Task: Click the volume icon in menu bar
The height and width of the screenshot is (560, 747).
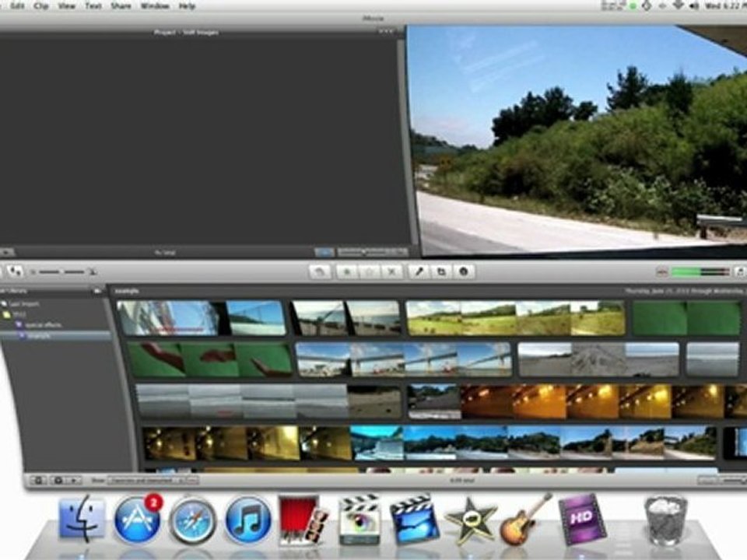Action: click(694, 6)
